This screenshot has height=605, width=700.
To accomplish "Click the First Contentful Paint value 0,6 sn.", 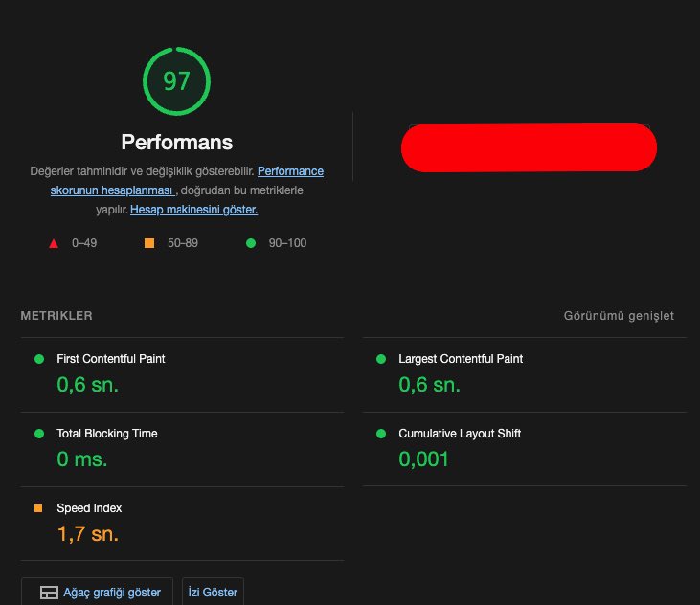I will click(x=87, y=385).
